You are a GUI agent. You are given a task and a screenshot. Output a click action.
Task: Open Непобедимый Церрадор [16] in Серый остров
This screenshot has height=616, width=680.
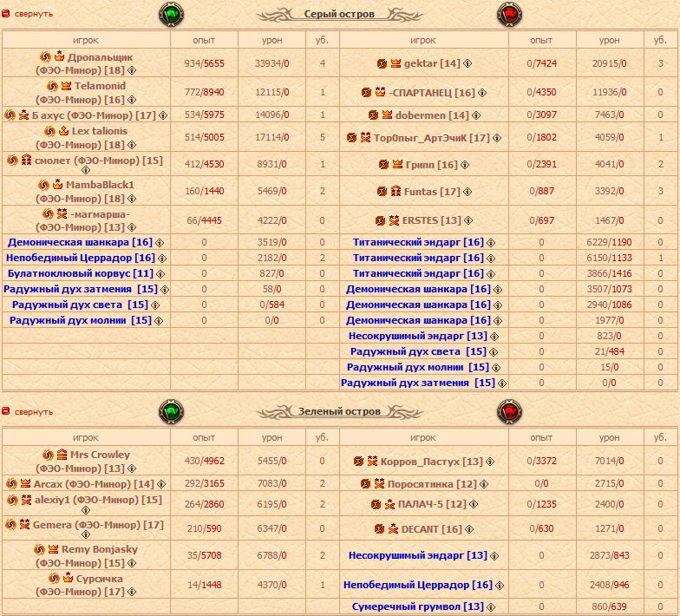pyautogui.click(x=80, y=258)
